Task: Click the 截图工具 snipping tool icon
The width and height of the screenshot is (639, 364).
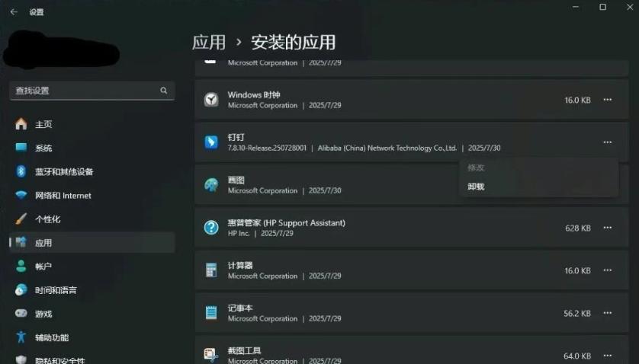Action: (211, 355)
